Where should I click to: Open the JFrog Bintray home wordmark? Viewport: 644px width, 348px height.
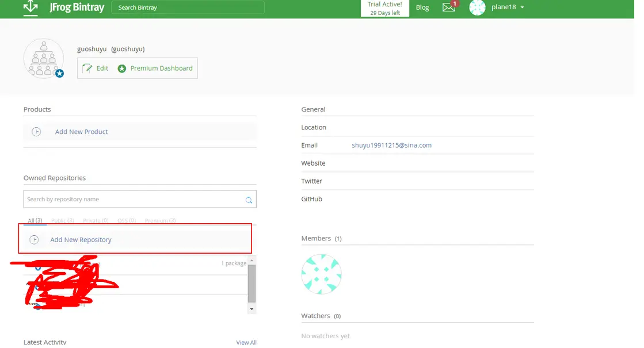(77, 7)
